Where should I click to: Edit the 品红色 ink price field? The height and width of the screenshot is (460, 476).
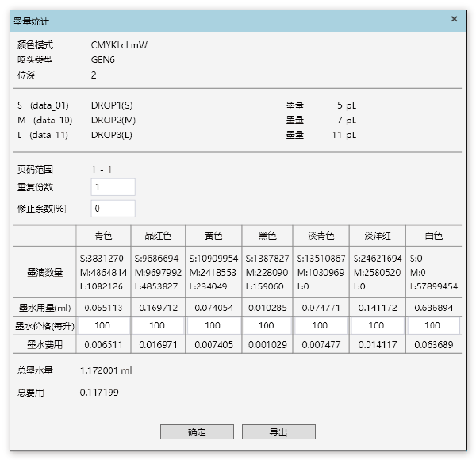(x=157, y=326)
